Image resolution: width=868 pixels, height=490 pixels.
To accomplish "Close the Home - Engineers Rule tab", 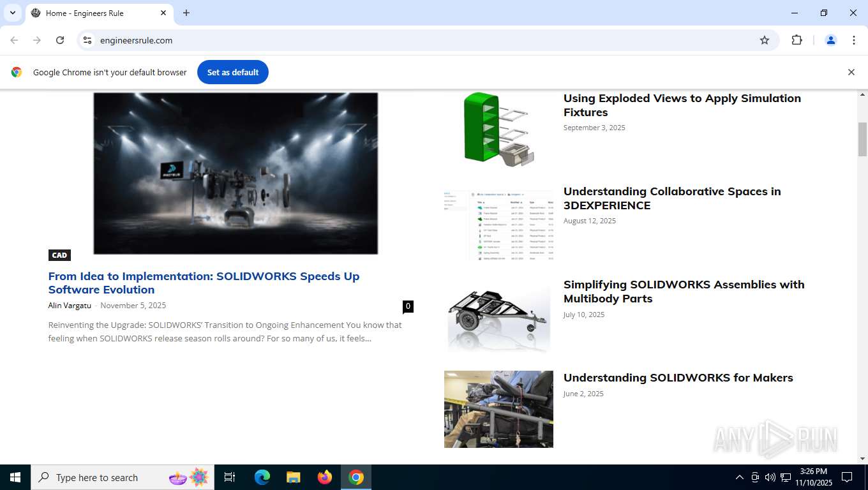I will click(x=163, y=13).
